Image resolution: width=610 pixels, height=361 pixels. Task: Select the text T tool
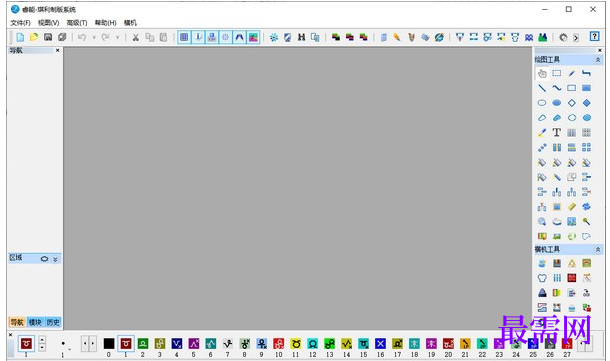(x=557, y=133)
